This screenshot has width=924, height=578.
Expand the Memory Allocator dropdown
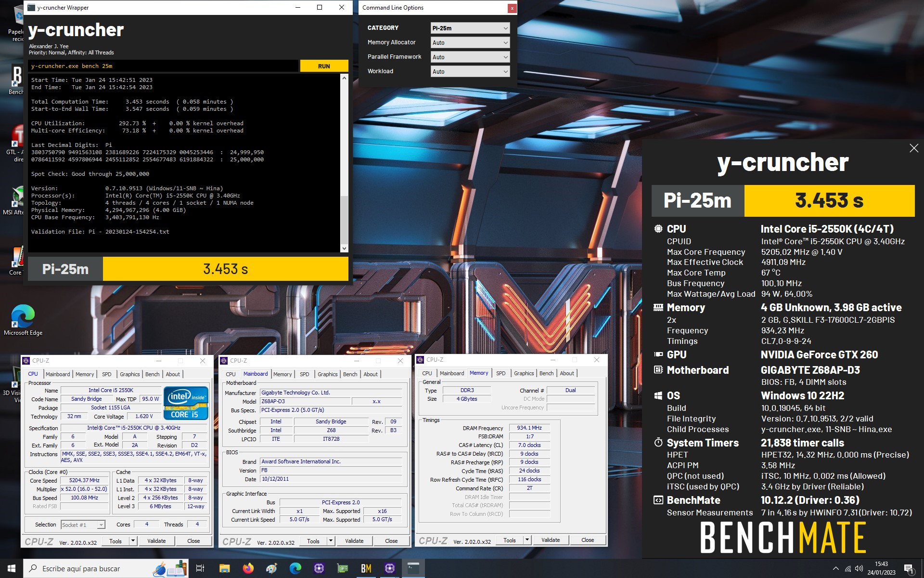click(470, 42)
